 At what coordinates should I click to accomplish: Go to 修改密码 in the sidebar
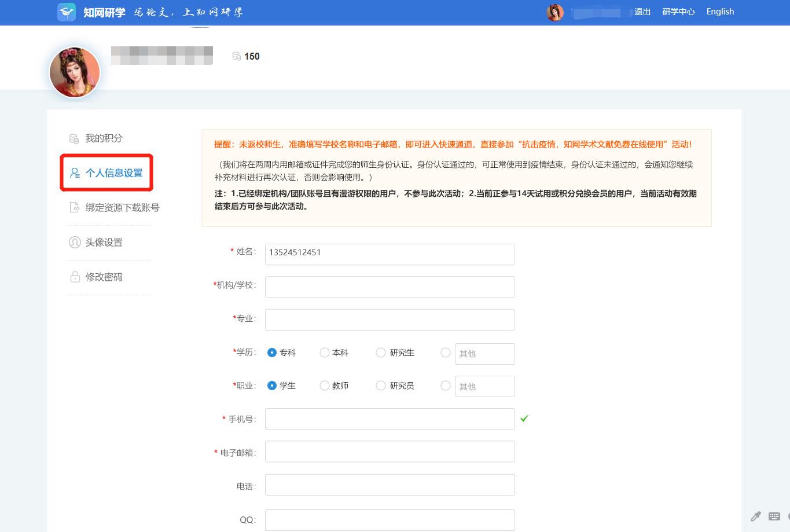(x=104, y=277)
